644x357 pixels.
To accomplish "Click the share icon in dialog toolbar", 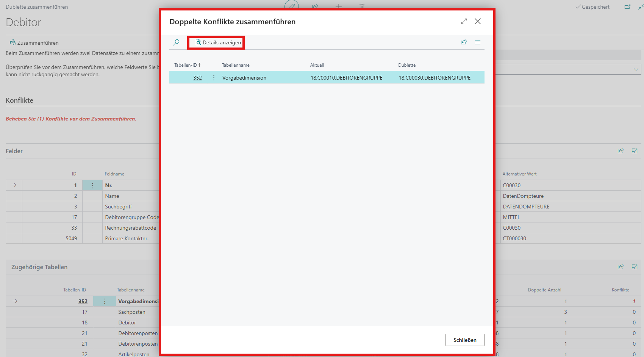I will (x=464, y=42).
